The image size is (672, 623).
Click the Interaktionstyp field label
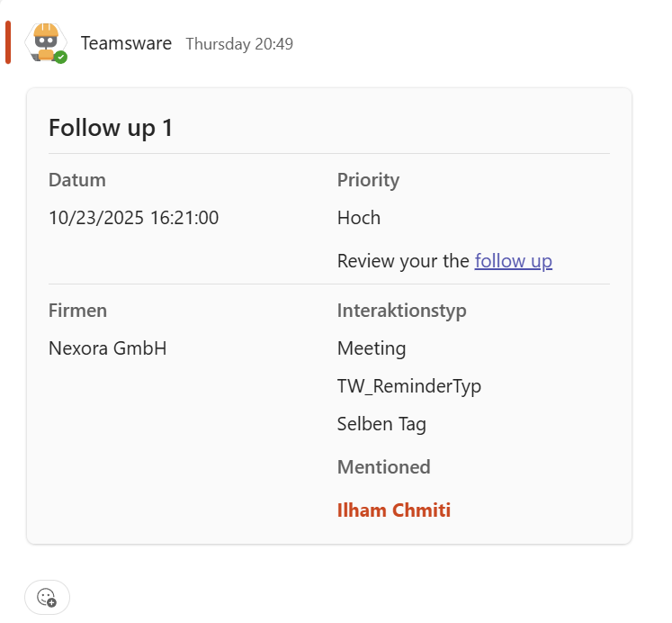coord(401,311)
